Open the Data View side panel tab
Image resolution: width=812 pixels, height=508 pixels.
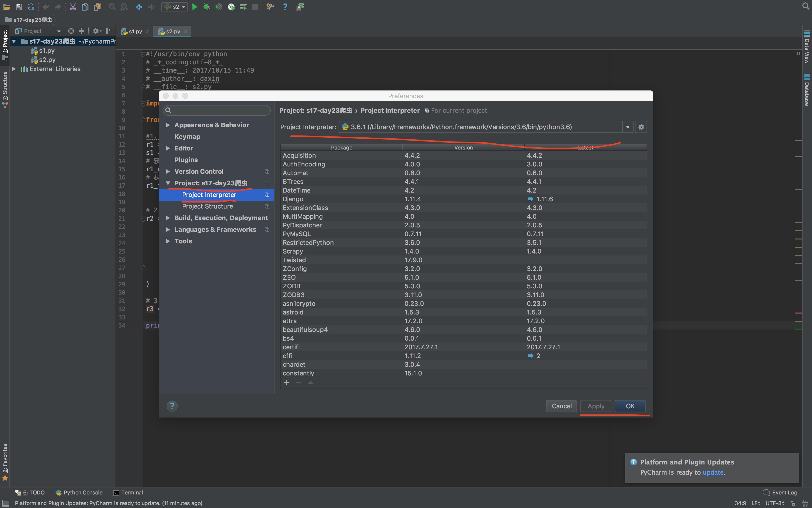[x=807, y=47]
